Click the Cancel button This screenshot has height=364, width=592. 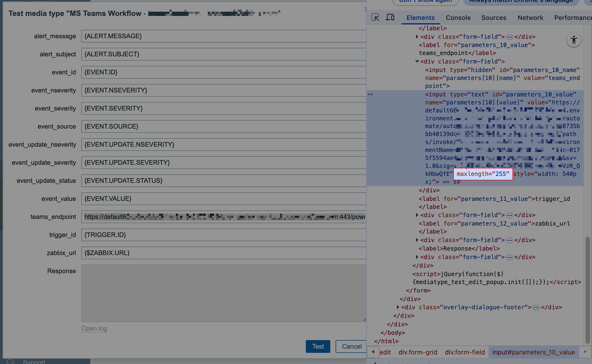pos(351,346)
